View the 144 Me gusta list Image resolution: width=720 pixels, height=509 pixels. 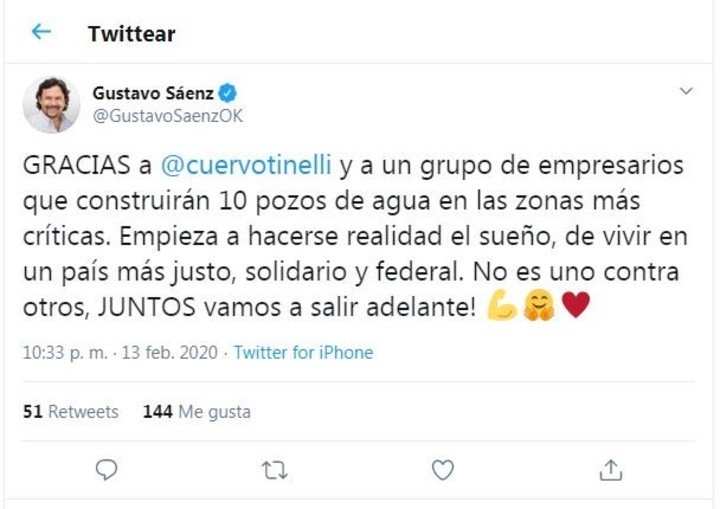pos(197,412)
